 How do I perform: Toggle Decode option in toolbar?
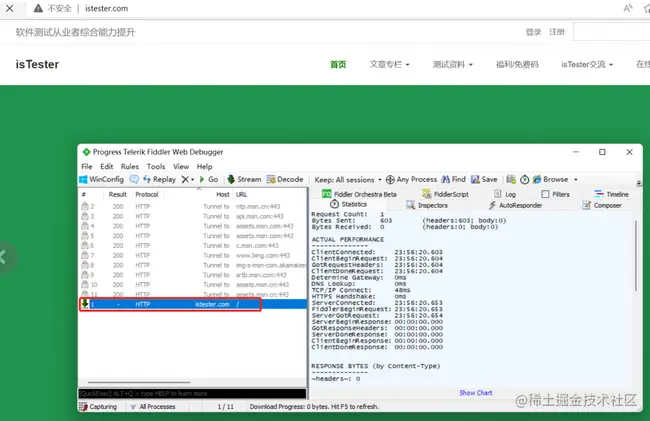[x=285, y=179]
